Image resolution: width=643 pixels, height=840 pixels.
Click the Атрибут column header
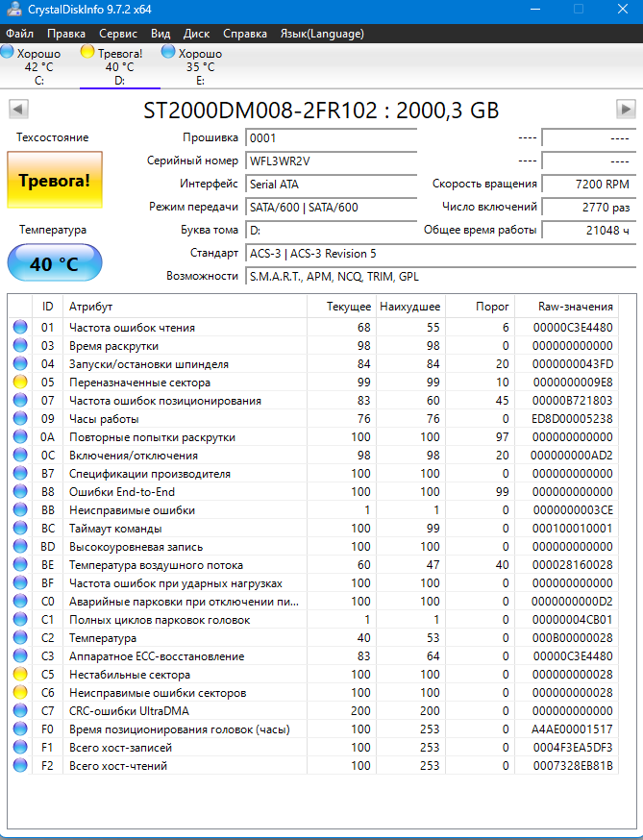click(185, 307)
